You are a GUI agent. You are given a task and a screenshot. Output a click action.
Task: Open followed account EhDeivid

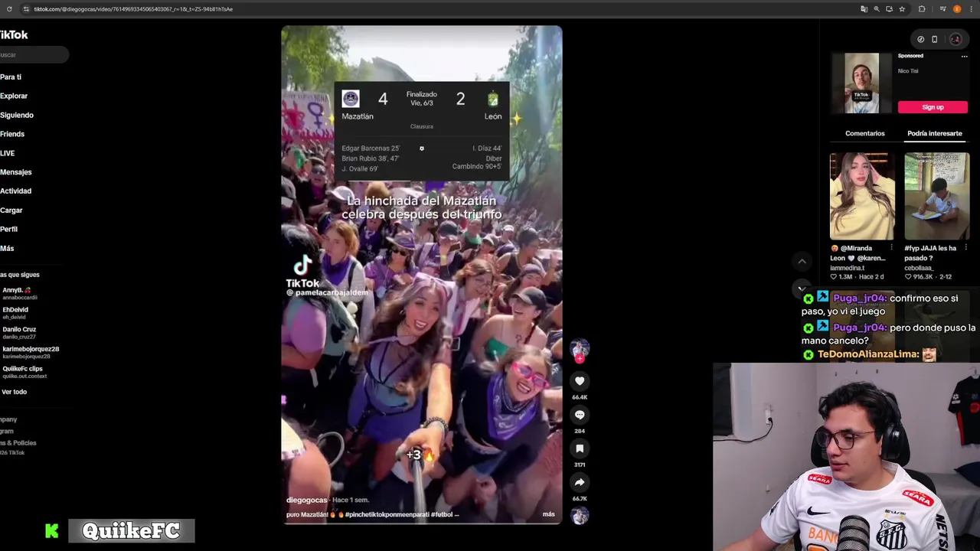15,312
